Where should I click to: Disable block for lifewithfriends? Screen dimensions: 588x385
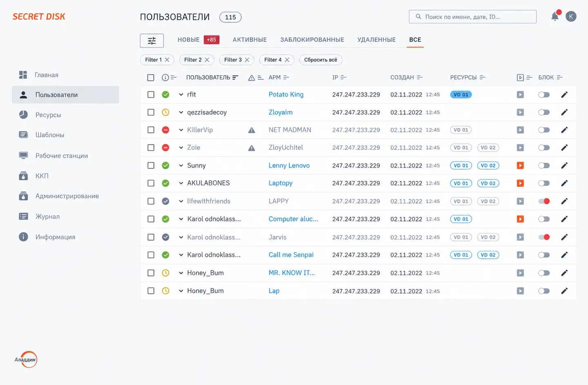(544, 201)
